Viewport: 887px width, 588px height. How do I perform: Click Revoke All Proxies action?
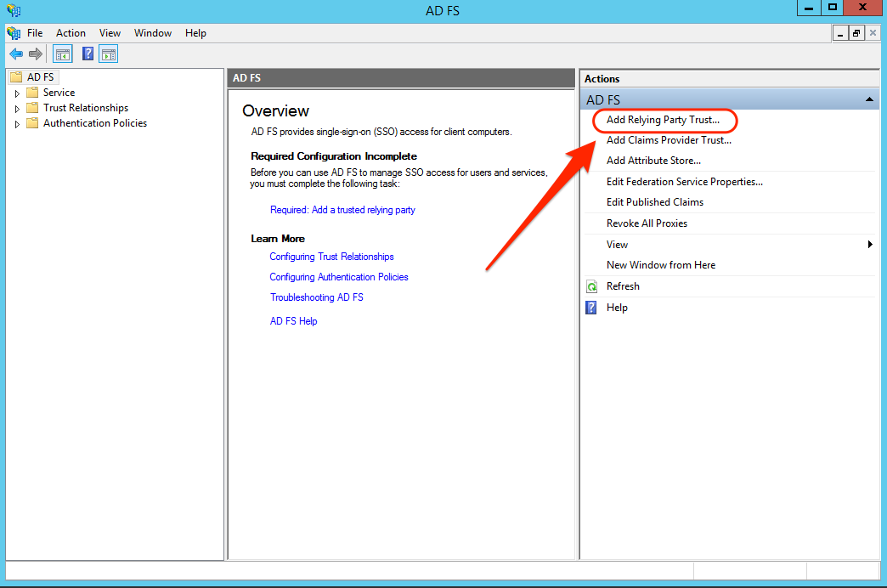(647, 223)
